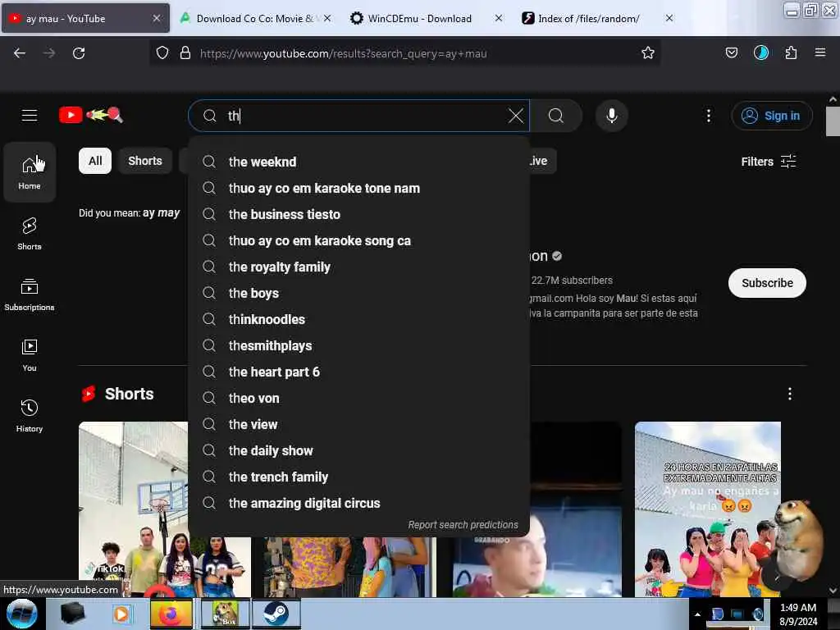
Task: Open the TikTok basketball court Short thumbnail
Action: [x=133, y=509]
